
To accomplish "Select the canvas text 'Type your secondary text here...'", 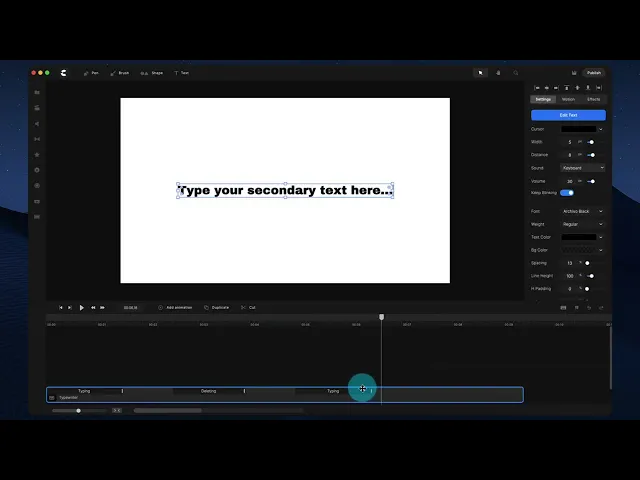I will coord(285,191).
